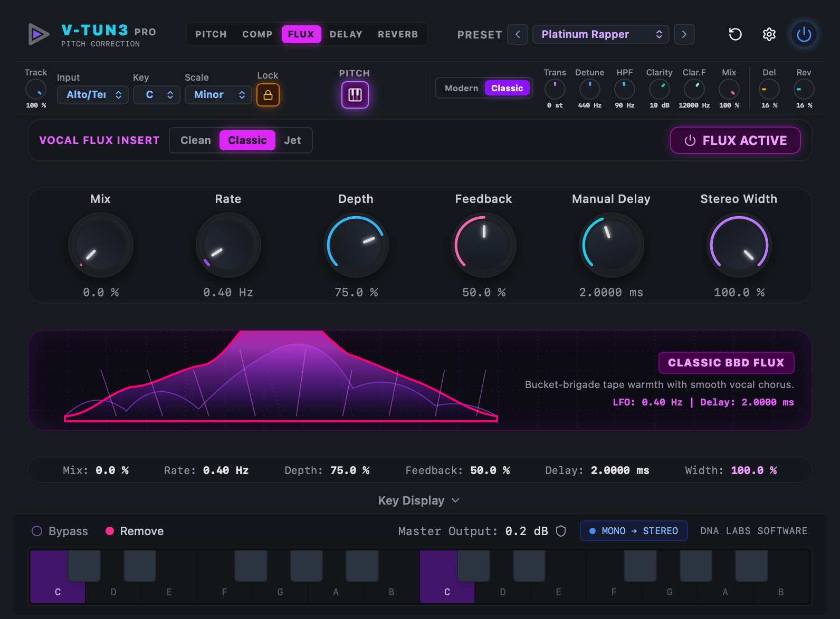Click the Manual Delay 2.0000 ms value

click(x=611, y=292)
